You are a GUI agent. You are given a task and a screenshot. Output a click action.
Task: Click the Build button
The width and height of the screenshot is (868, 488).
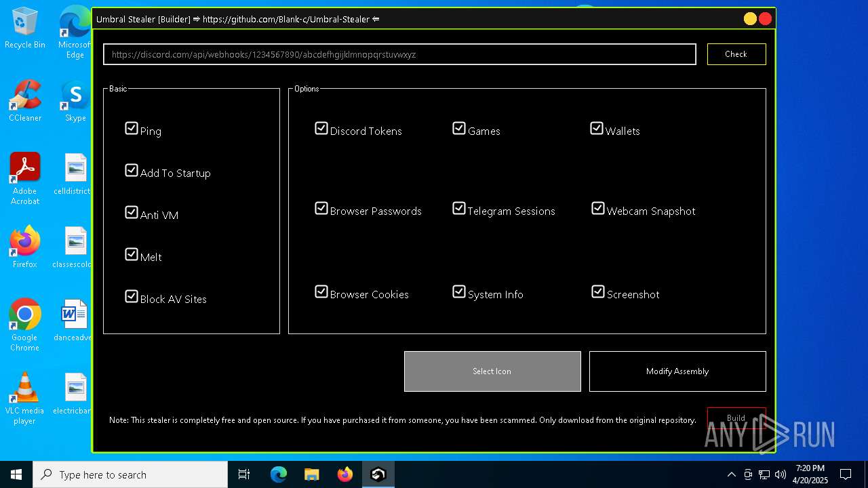click(x=736, y=418)
